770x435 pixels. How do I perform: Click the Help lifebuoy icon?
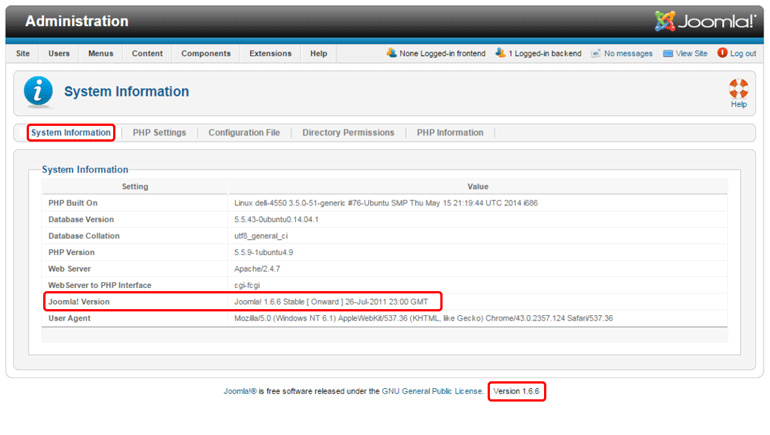[738, 88]
